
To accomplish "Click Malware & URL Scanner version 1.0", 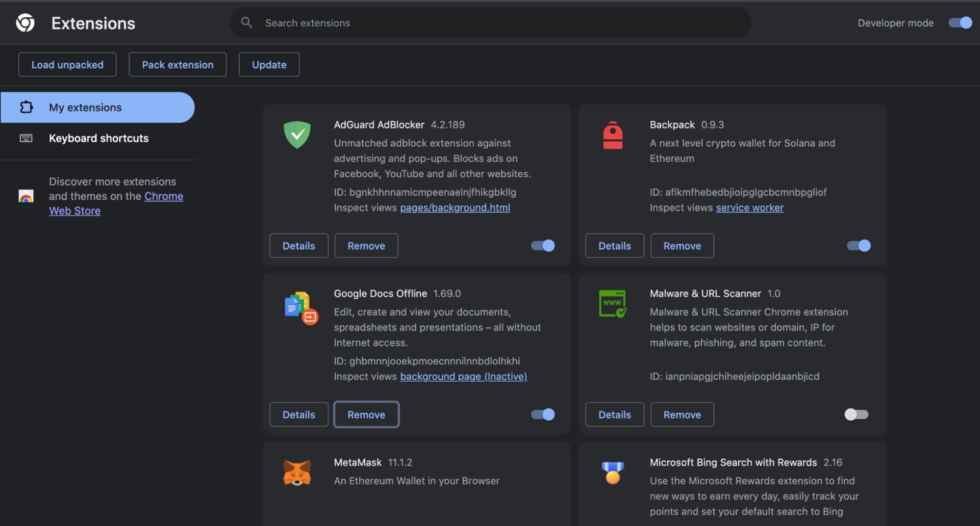I will [x=774, y=293].
